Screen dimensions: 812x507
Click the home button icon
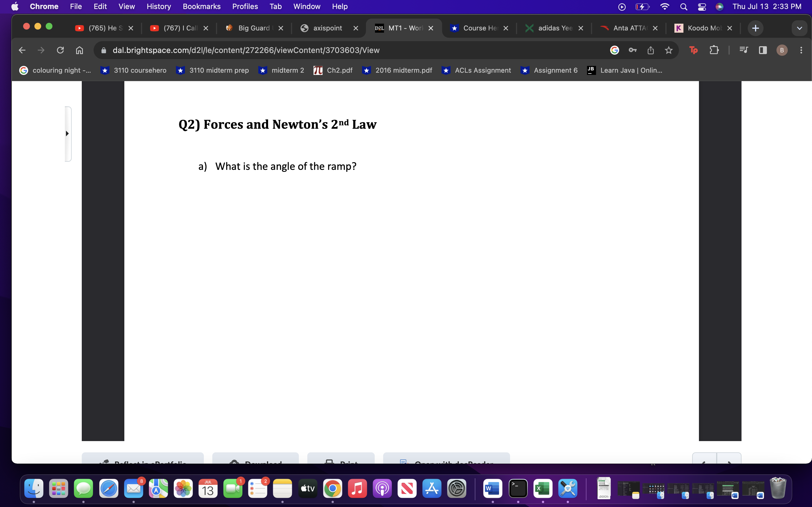click(80, 50)
